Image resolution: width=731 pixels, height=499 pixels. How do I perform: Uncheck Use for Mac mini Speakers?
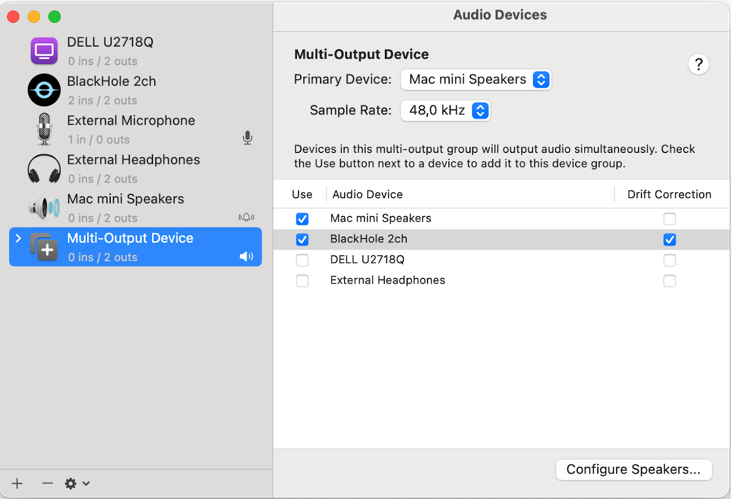pyautogui.click(x=302, y=219)
